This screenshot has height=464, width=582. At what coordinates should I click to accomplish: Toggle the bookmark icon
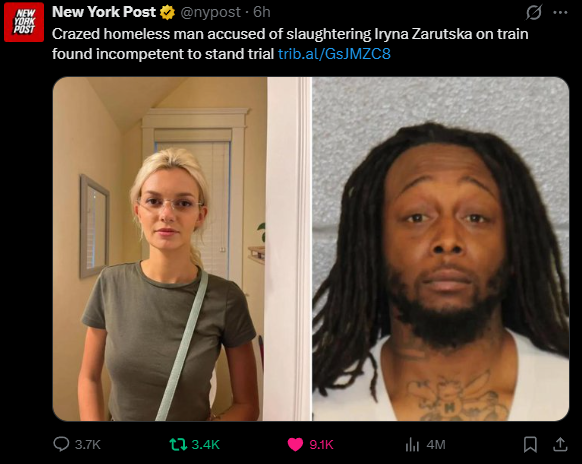pyautogui.click(x=530, y=444)
